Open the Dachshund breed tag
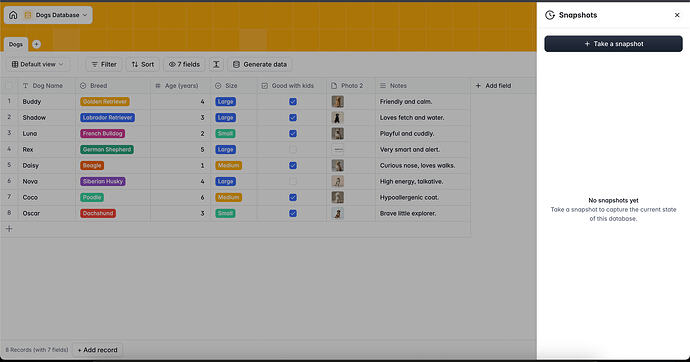This screenshot has height=362, width=690. pos(98,213)
